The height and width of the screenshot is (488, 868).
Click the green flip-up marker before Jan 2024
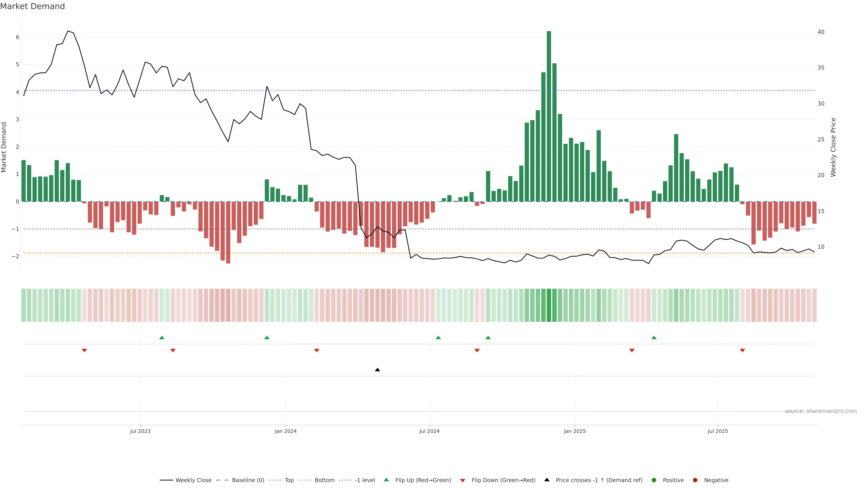(x=267, y=338)
